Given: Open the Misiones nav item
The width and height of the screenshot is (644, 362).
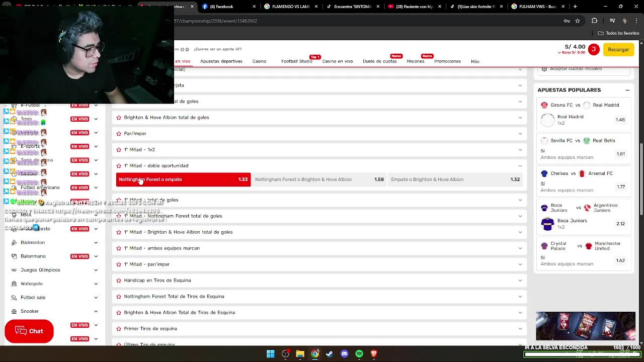Looking at the screenshot, I should tap(416, 61).
